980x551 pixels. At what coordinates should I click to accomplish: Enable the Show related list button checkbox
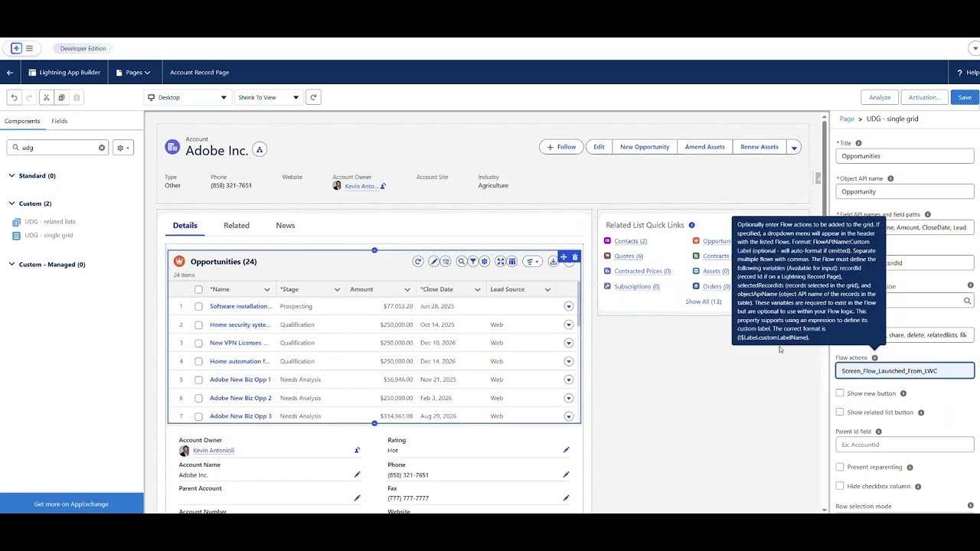[840, 412]
